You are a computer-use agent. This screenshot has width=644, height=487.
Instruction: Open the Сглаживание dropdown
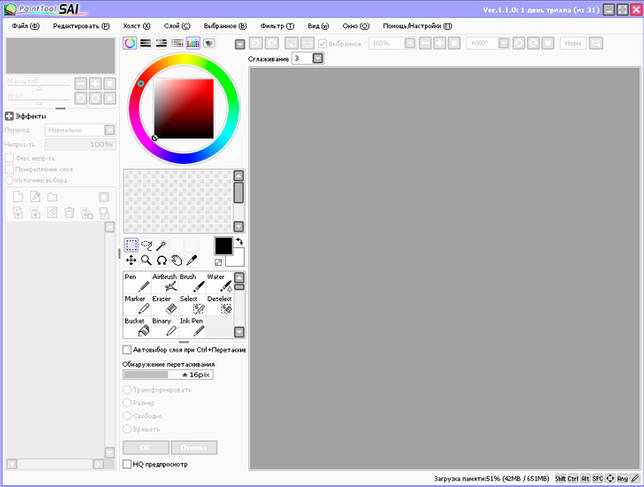tap(318, 58)
